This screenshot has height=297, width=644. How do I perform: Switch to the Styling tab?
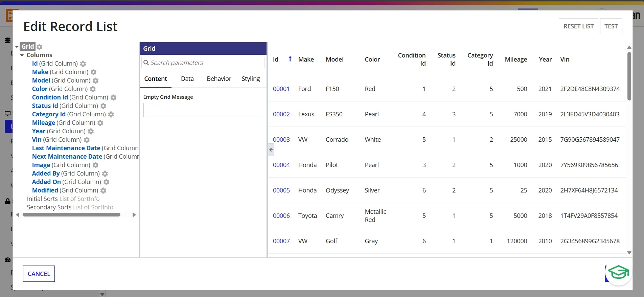pyautogui.click(x=251, y=79)
